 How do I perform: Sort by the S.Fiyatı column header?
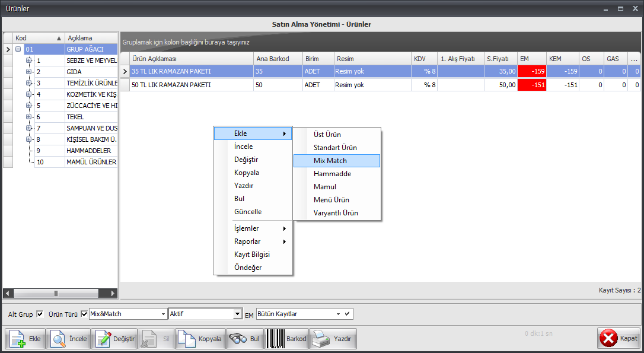click(x=500, y=59)
